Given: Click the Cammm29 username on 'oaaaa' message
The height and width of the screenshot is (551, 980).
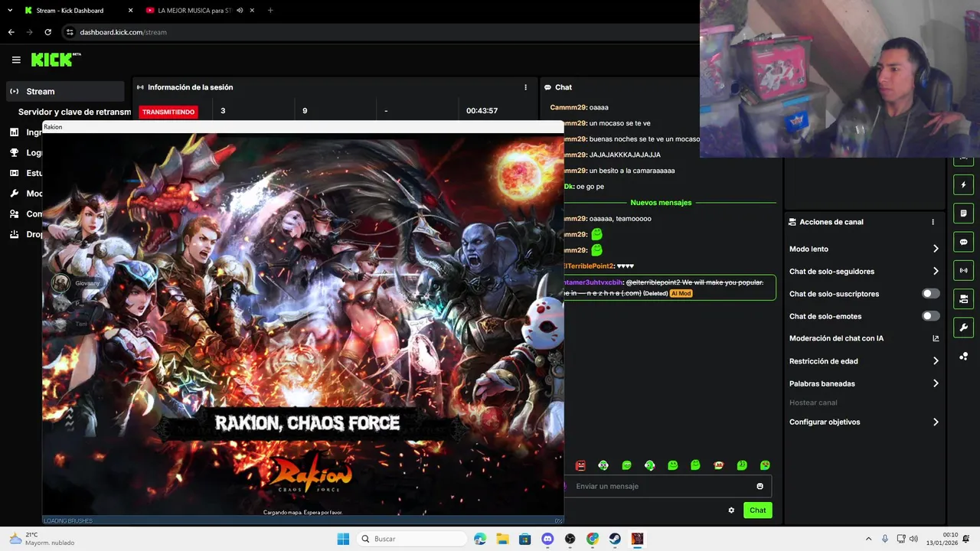Looking at the screenshot, I should pyautogui.click(x=568, y=107).
